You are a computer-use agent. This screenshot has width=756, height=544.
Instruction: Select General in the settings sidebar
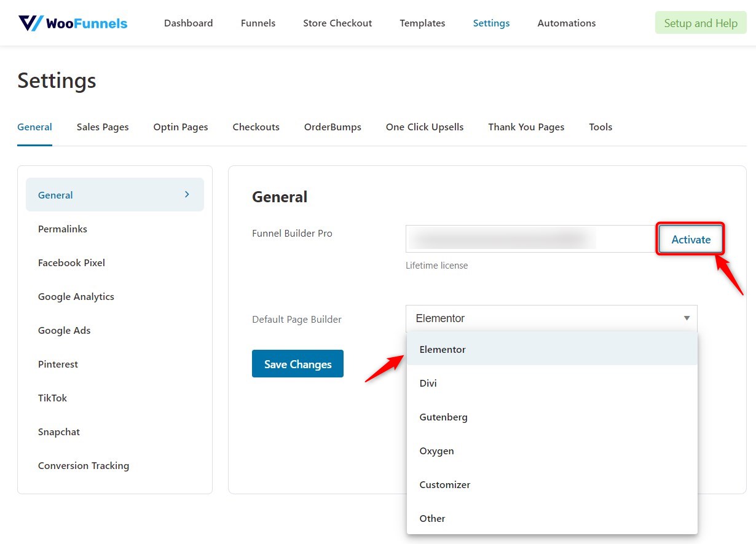[115, 195]
